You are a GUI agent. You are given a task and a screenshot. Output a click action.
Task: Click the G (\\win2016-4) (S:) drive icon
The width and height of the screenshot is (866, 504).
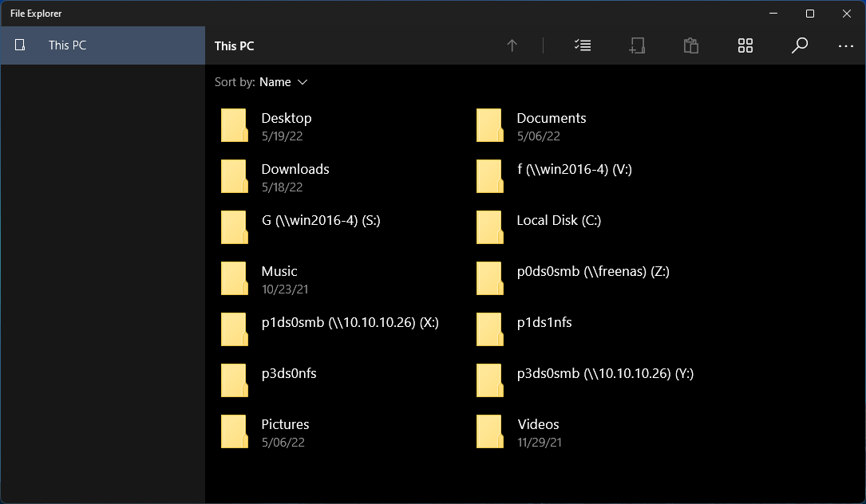234,227
